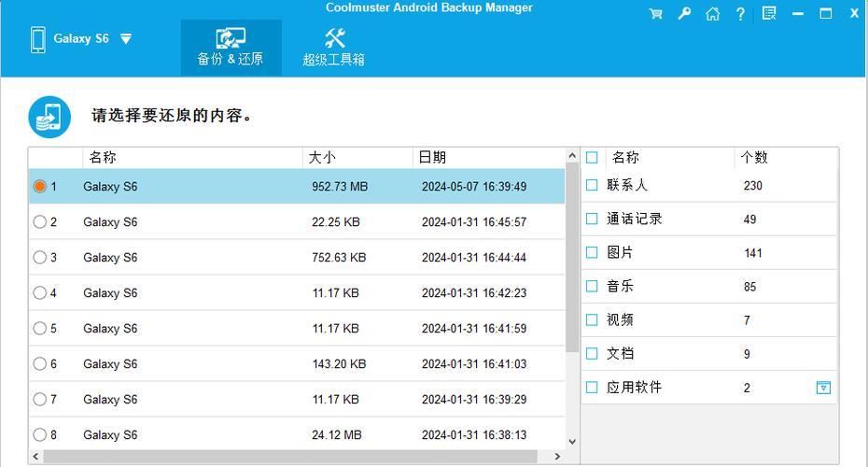Expand the application software dropdown arrow

coord(823,388)
